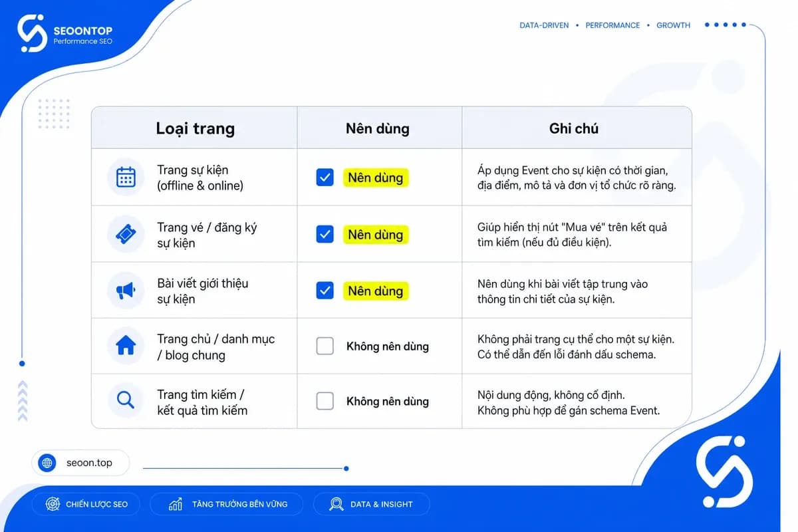This screenshot has width=798, height=532.
Task: Click the ticket icon for Trang vé
Action: tap(126, 234)
